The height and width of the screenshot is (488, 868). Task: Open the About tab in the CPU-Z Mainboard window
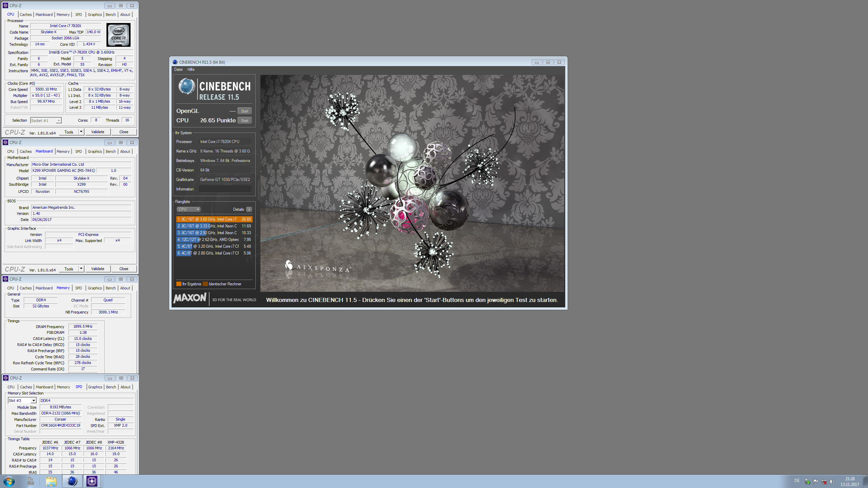pyautogui.click(x=125, y=151)
